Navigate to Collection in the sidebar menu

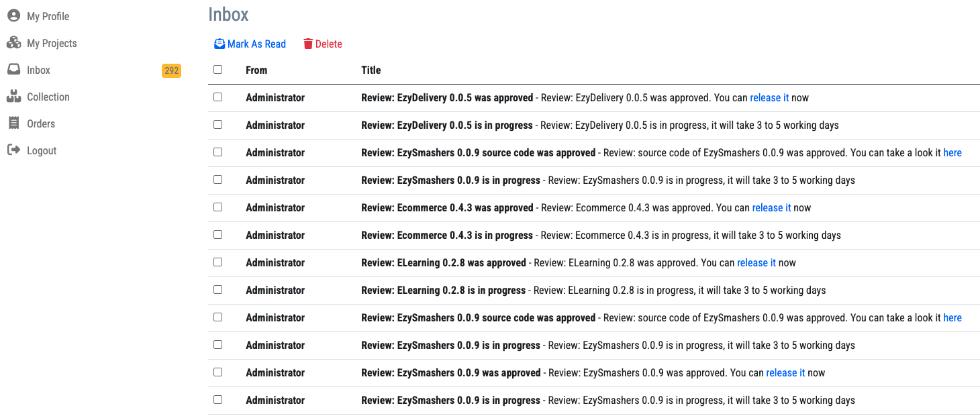pyautogui.click(x=47, y=96)
